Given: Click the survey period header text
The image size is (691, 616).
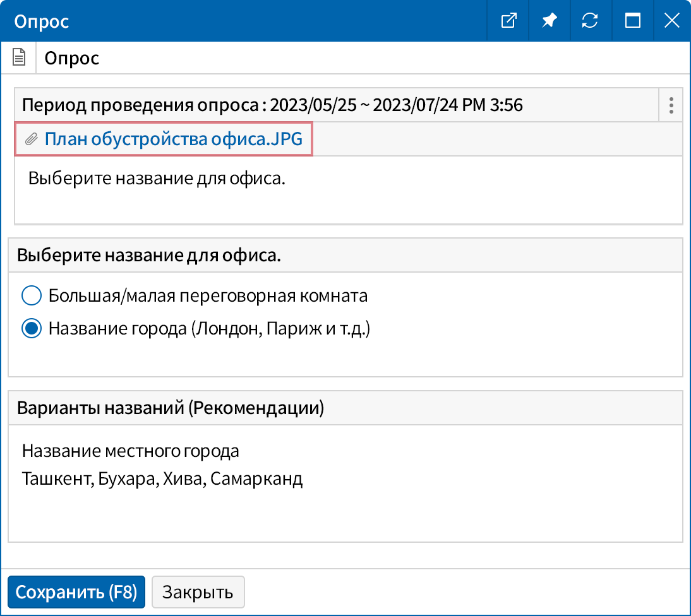Looking at the screenshot, I should 272,105.
